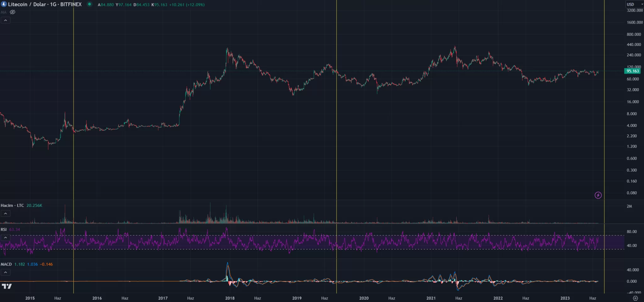
Task: Select the Hacim LTC volume label
Action: point(12,205)
